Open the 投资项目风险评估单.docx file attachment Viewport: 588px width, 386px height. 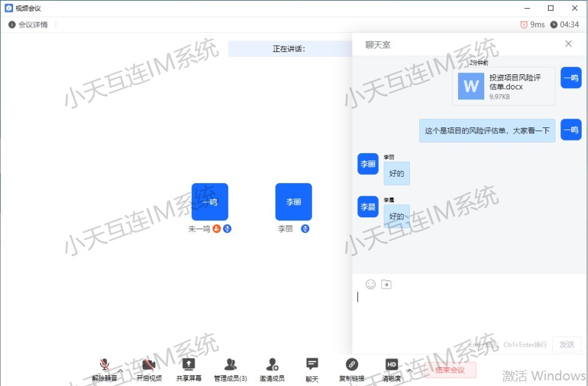click(x=504, y=86)
